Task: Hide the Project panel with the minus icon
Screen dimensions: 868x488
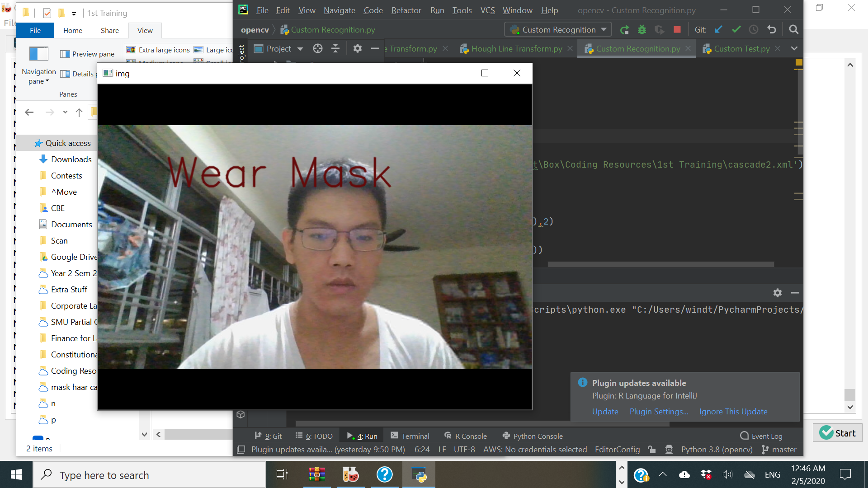Action: pos(375,49)
